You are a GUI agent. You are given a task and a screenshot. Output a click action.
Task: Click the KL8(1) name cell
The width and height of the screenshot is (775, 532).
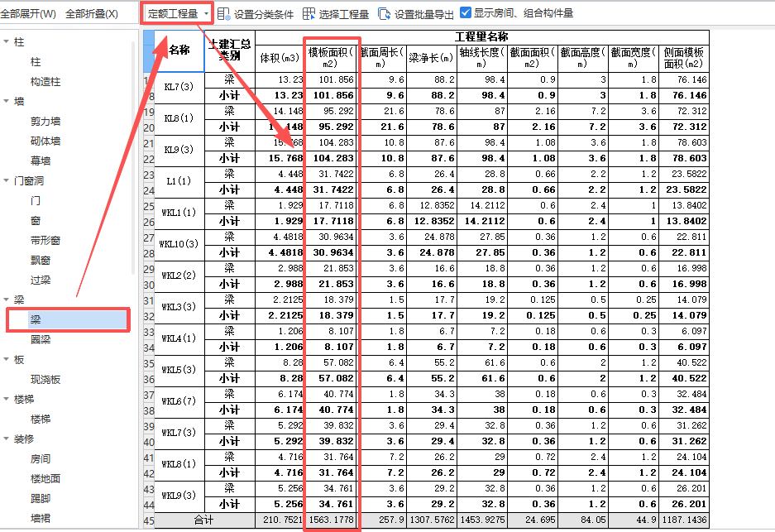[x=179, y=118]
